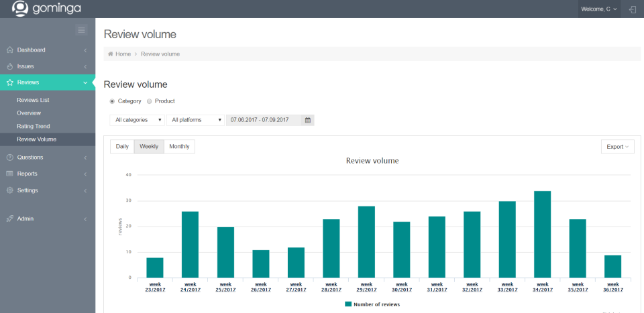The height and width of the screenshot is (313, 644).
Task: Select the Product radio button
Action: 149,101
